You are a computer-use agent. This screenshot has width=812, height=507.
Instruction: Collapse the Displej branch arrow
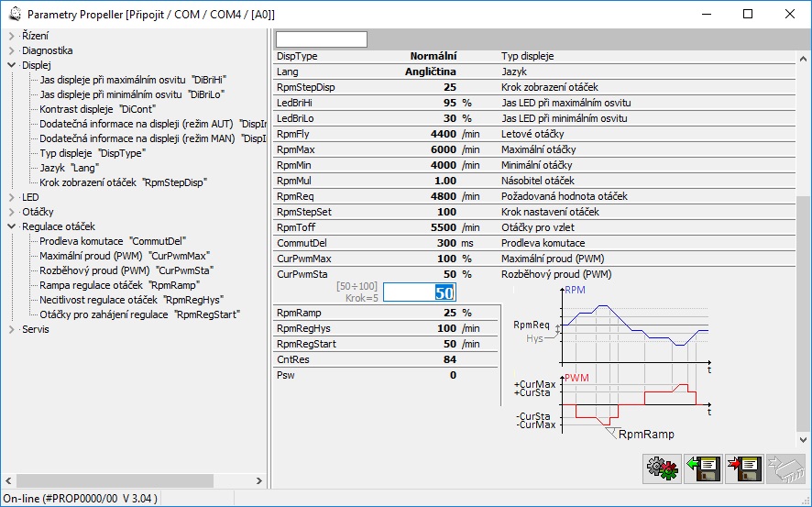(x=11, y=65)
